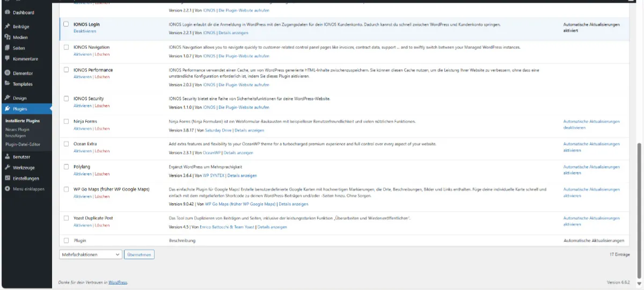Activate the IONOS Navigation plugin
Screen dimensions: 644x290
click(83, 54)
